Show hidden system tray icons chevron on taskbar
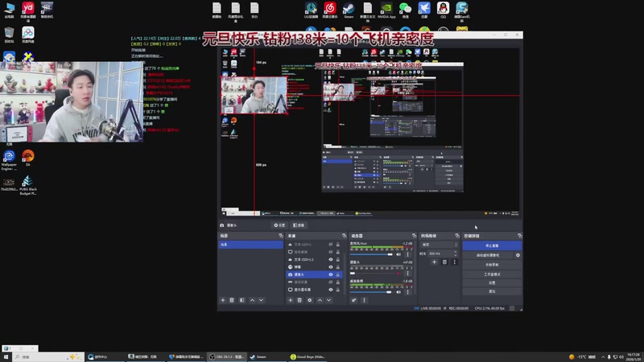The width and height of the screenshot is (644, 362). point(603,356)
